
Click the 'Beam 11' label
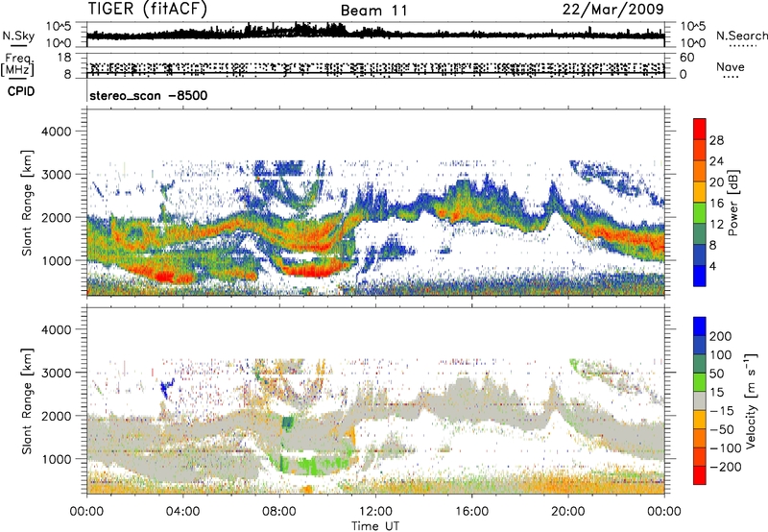(x=374, y=11)
